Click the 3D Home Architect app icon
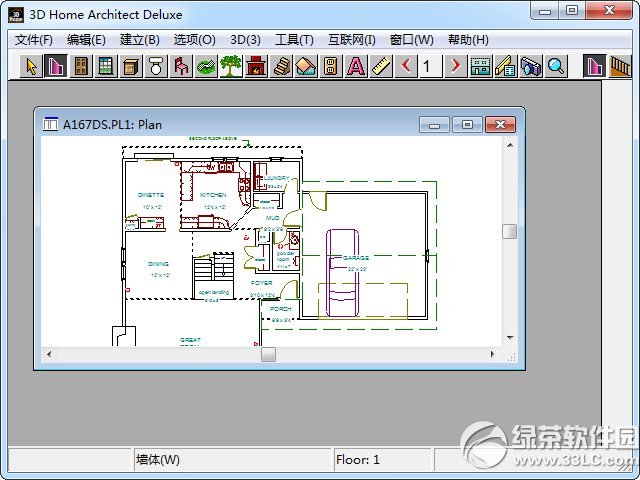Image resolution: width=640 pixels, height=480 pixels. pos(16,14)
